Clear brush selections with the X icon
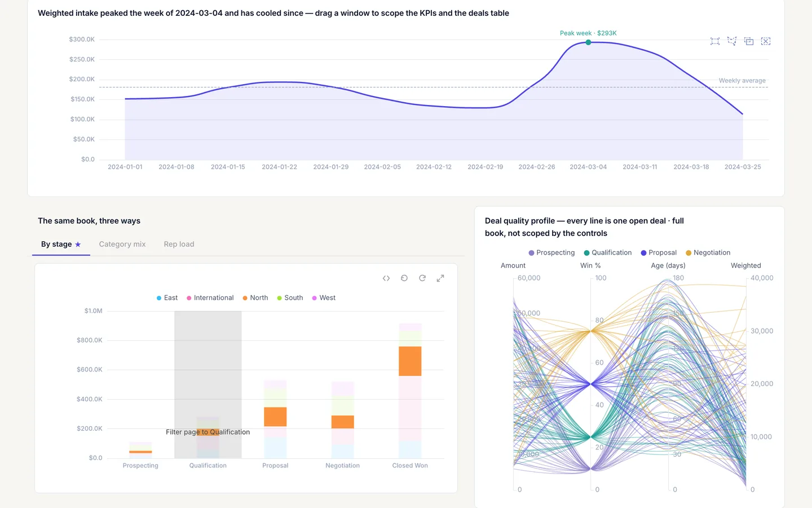Image resolution: width=812 pixels, height=508 pixels. 766,41
